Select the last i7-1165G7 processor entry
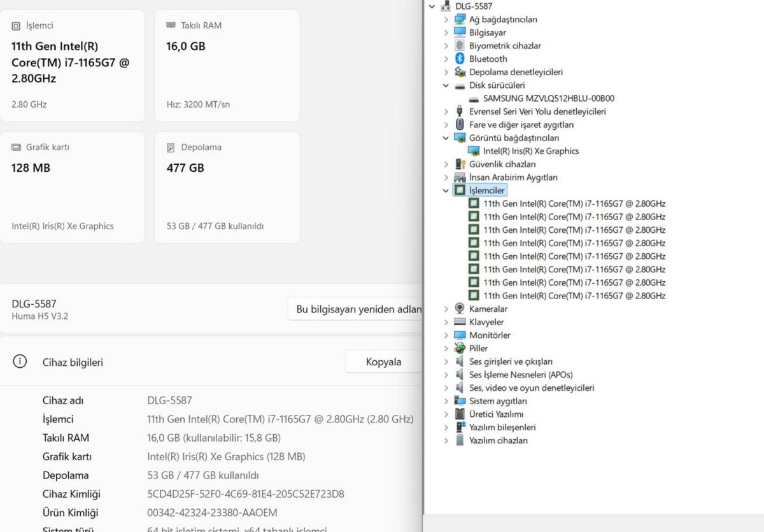The image size is (764, 532). pyautogui.click(x=574, y=296)
